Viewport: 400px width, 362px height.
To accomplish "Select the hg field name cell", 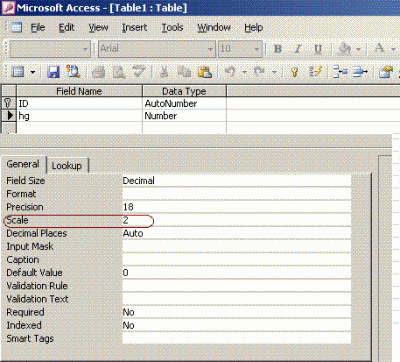I will tap(79, 116).
